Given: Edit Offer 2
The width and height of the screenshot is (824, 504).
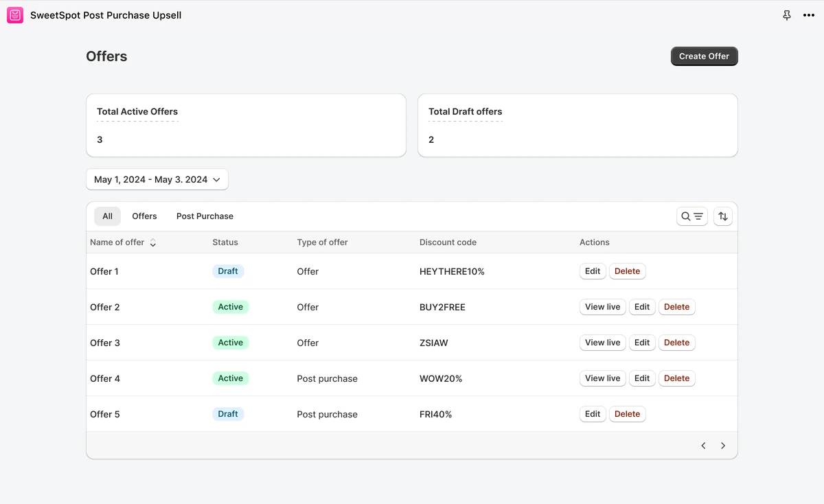Looking at the screenshot, I should pyautogui.click(x=642, y=307).
